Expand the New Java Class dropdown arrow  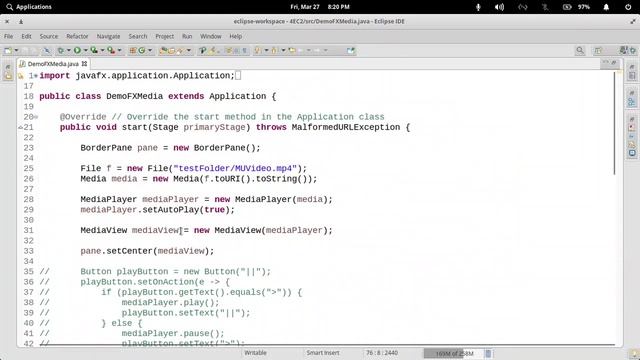150,51
